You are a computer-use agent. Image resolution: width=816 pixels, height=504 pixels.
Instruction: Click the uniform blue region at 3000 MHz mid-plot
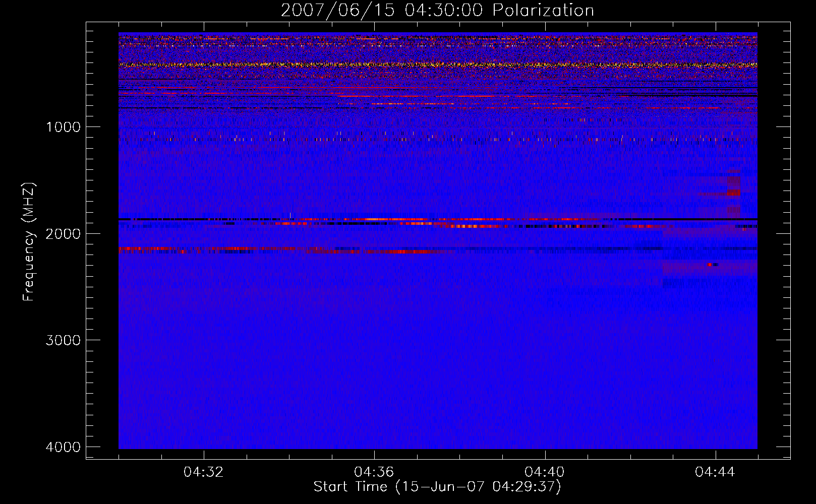pos(437,340)
